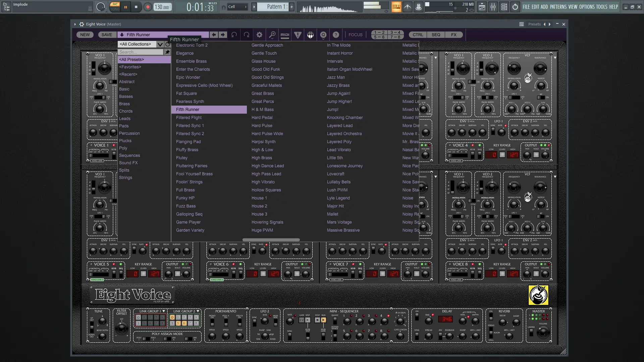The height and width of the screenshot is (362, 644).
Task: Toggle voices 1-2 view button
Action: (379, 33)
